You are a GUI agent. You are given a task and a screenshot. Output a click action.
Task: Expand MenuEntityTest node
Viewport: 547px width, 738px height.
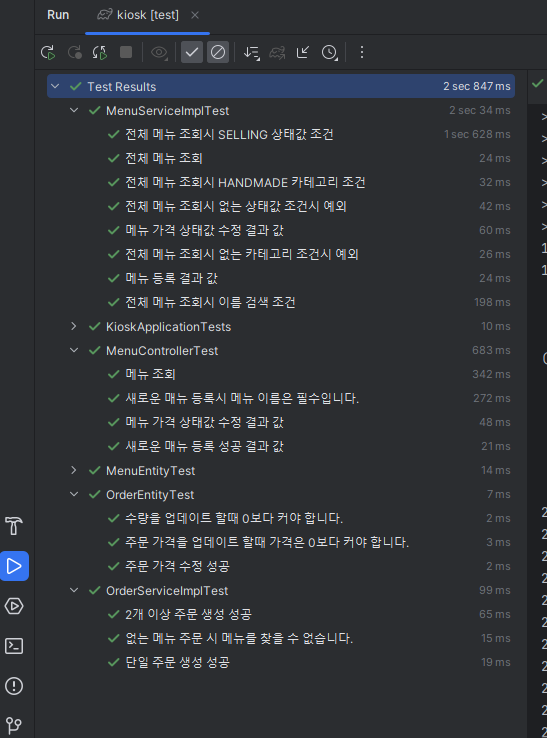pos(74,470)
